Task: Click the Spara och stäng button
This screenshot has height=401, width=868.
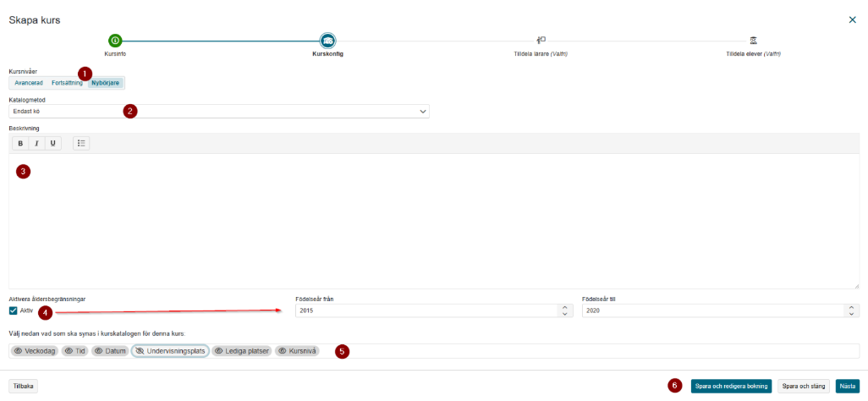Action: 803,386
